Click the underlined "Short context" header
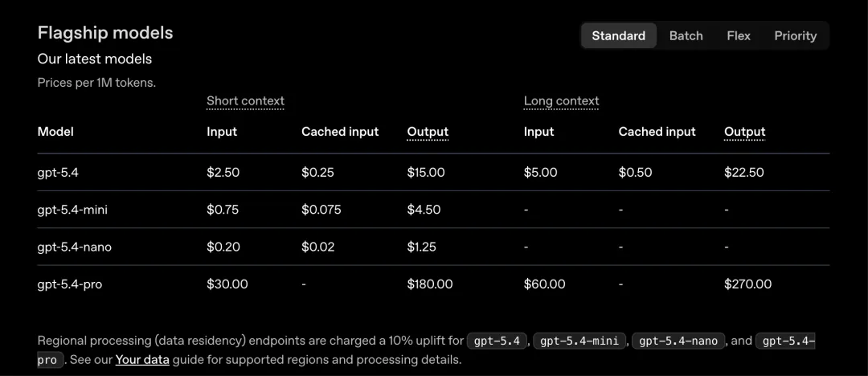 pyautogui.click(x=245, y=100)
